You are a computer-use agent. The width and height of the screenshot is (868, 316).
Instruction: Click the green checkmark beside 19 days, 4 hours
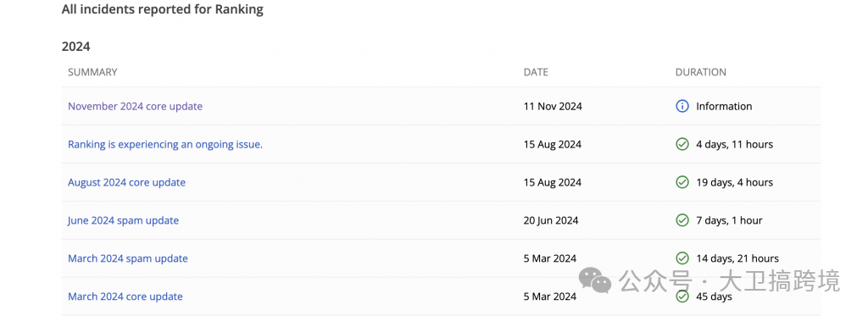(682, 182)
